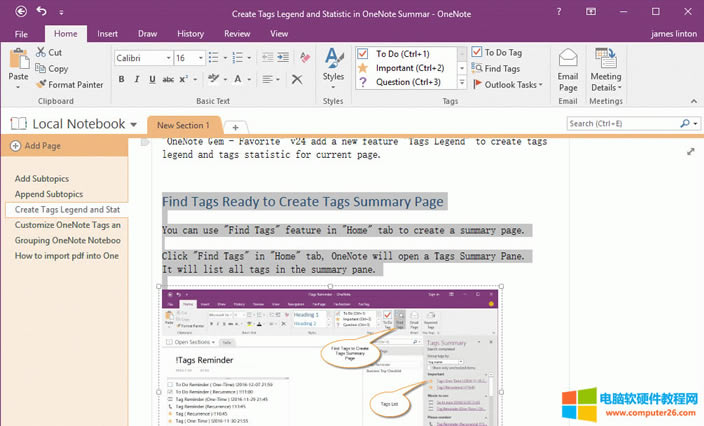Screen dimensions: 704x426
Task: Expand page to full view
Action: (691, 152)
